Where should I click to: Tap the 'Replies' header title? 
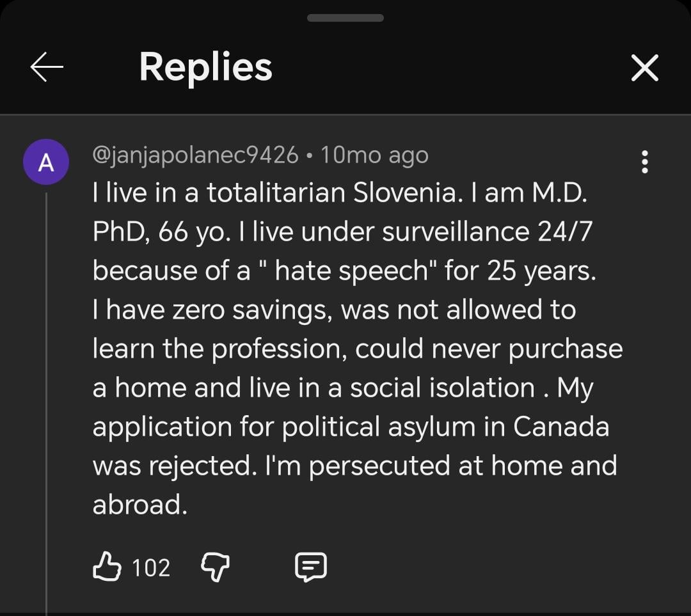click(205, 67)
